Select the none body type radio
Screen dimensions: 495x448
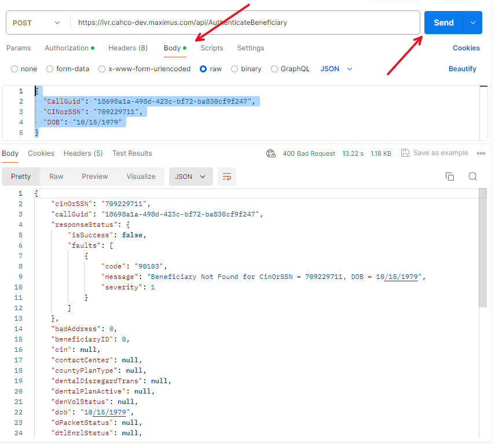click(x=14, y=69)
